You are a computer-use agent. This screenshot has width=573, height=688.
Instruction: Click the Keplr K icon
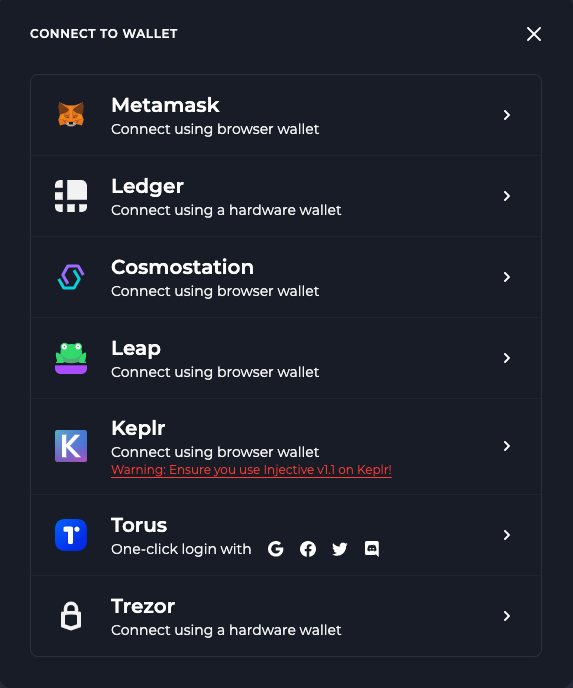pyautogui.click(x=71, y=446)
